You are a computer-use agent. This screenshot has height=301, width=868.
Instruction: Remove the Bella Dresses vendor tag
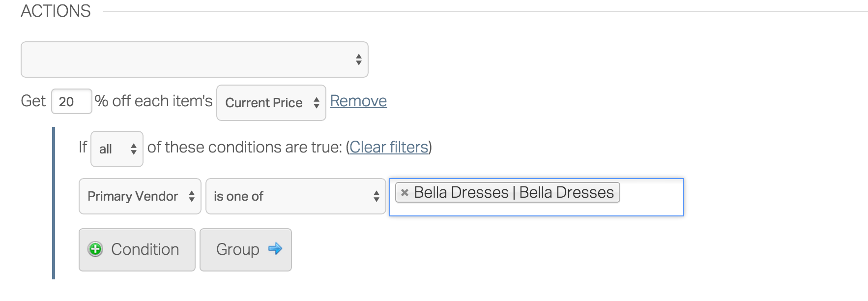(x=405, y=192)
